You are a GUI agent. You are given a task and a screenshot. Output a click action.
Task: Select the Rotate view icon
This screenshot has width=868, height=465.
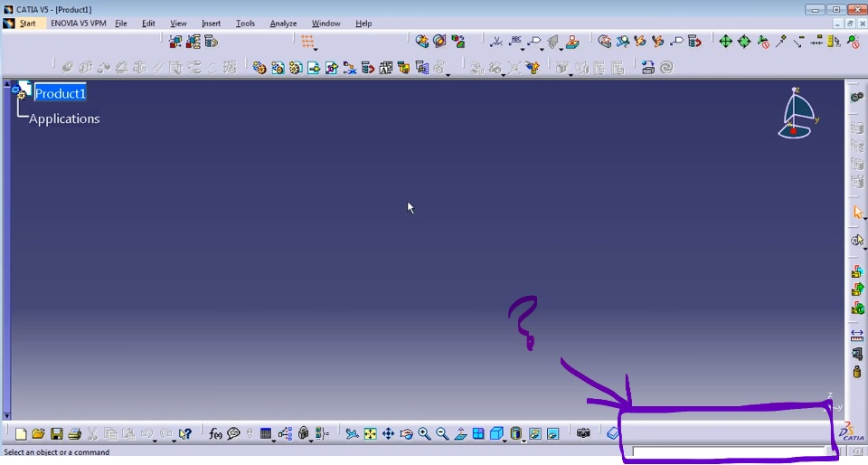tap(406, 434)
